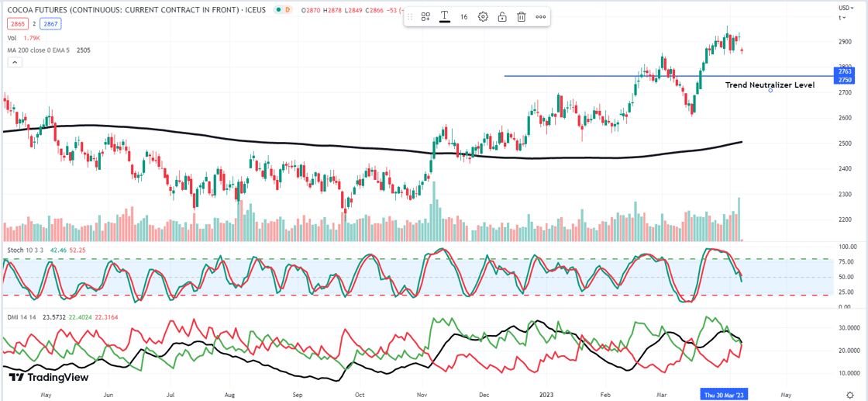This screenshot has height=401, width=868.
Task: Click the 30.0000 DMI scale label
Action: click(849, 328)
